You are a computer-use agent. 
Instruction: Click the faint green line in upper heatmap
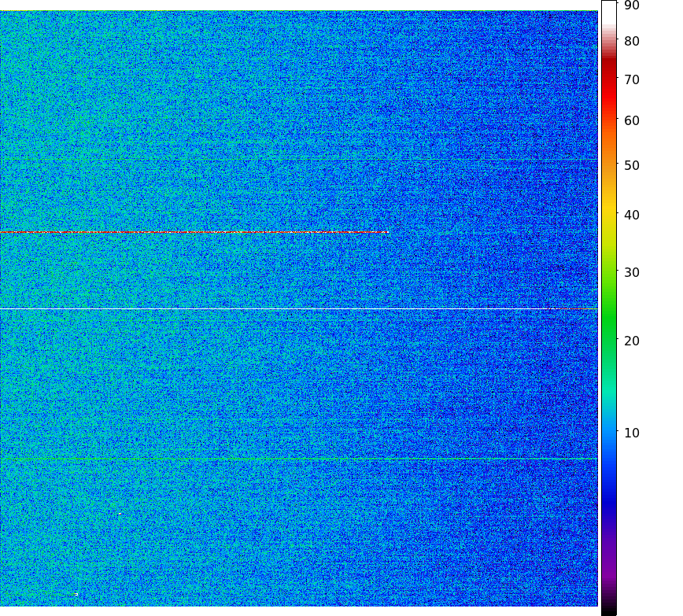[299, 160]
